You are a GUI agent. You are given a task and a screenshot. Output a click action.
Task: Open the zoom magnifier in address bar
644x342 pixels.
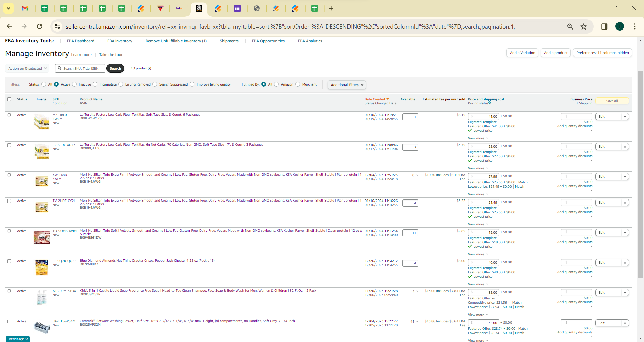tap(570, 26)
